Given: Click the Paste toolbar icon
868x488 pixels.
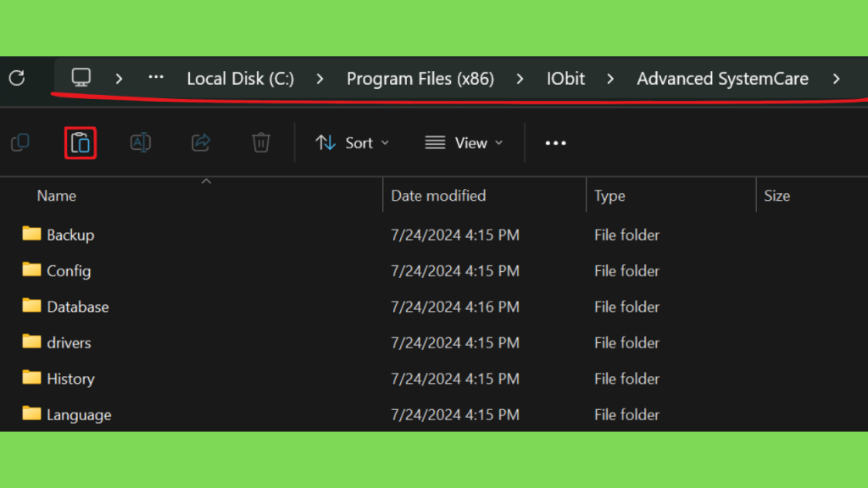Looking at the screenshot, I should (81, 142).
